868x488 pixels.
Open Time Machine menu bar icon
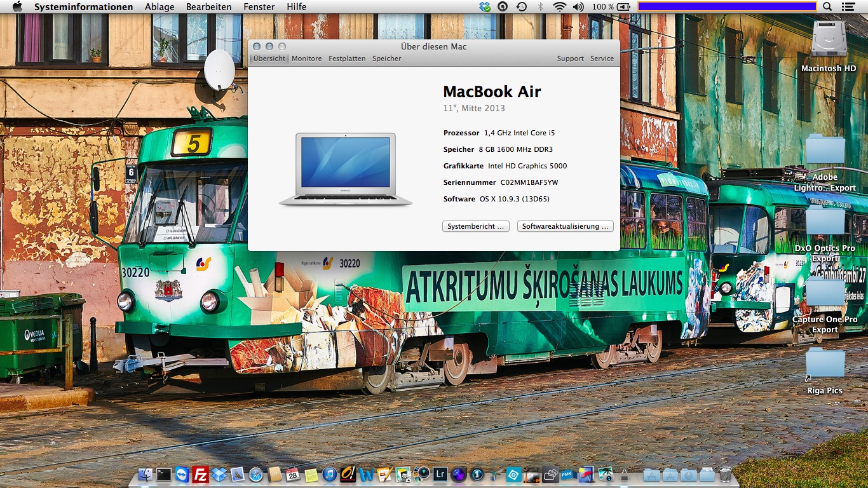tap(522, 6)
